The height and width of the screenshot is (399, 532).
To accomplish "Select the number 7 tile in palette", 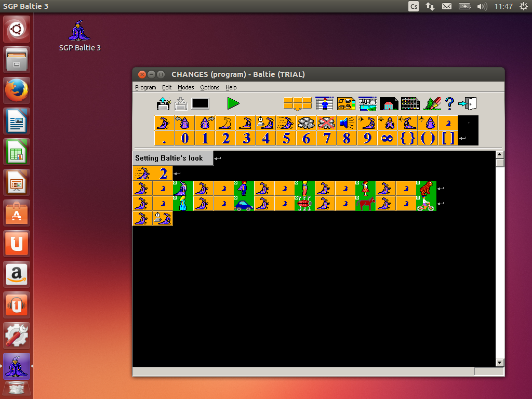I will coord(326,138).
